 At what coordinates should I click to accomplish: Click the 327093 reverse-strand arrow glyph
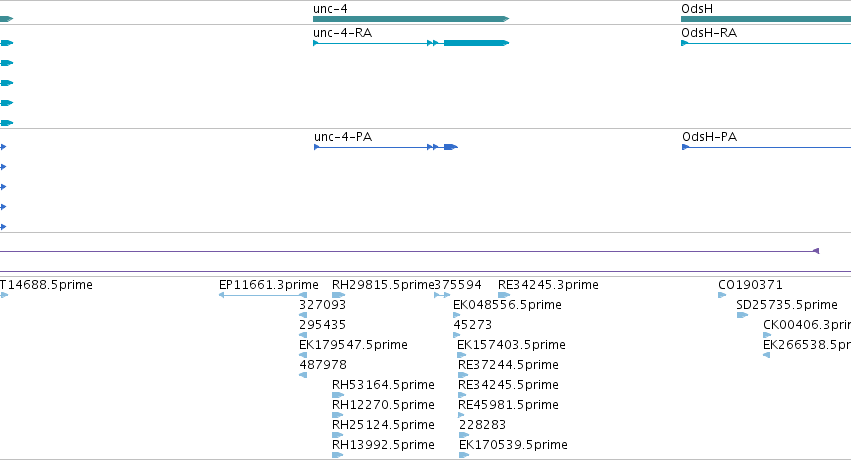coord(303,315)
